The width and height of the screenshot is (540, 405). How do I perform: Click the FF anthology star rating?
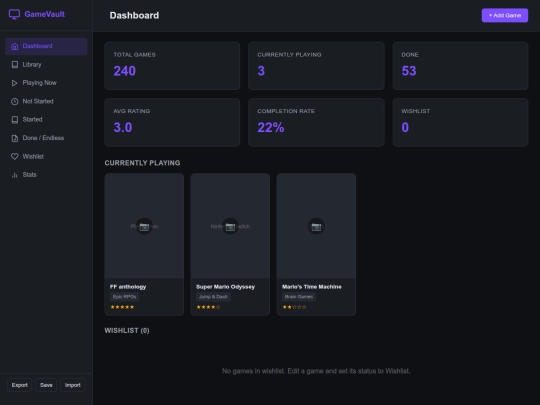point(122,307)
